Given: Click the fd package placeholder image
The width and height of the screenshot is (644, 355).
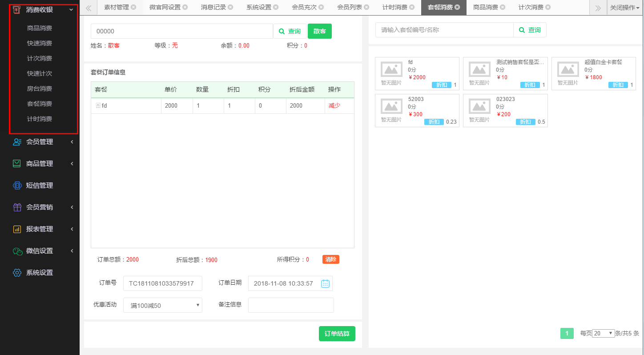Looking at the screenshot, I should (x=391, y=69).
